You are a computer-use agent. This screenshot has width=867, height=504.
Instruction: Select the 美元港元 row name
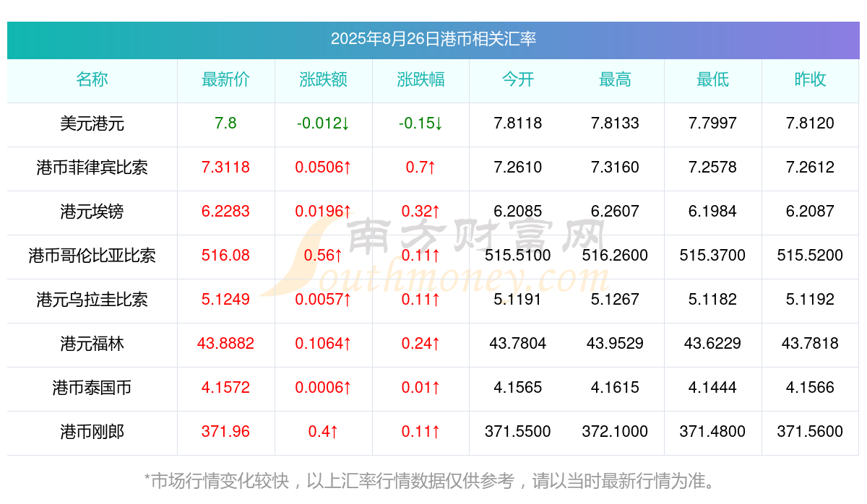(x=92, y=123)
